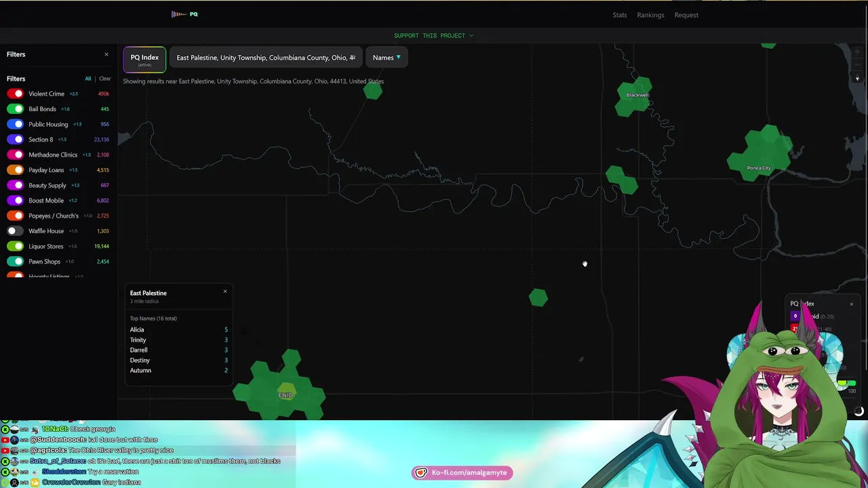
Task: Toggle the Section 8 filter
Action: pos(15,140)
